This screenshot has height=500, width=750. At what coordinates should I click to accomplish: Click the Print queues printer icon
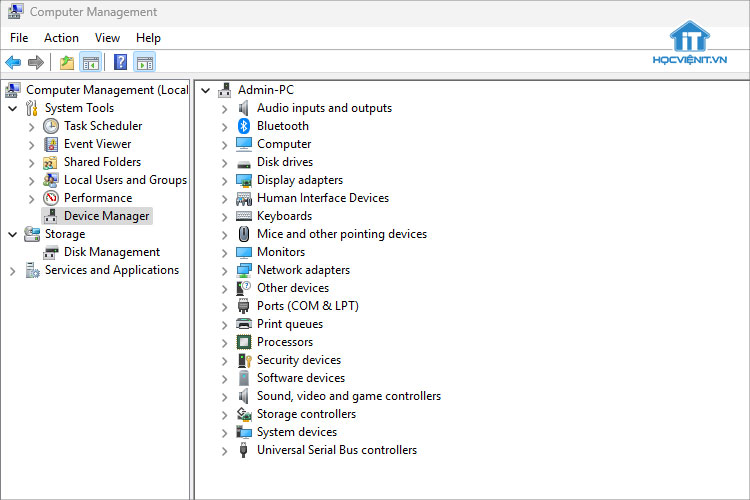click(x=244, y=324)
